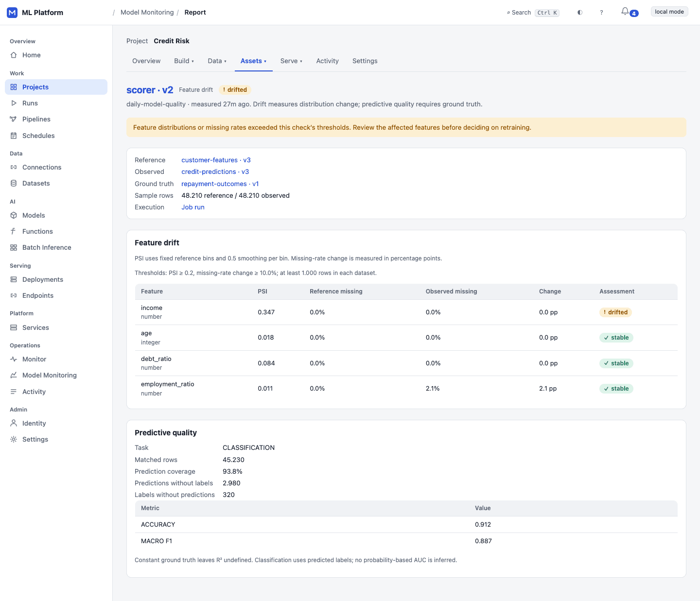This screenshot has height=601, width=700.
Task: Click the ACCURACY metric value 0.912
Action: point(483,525)
